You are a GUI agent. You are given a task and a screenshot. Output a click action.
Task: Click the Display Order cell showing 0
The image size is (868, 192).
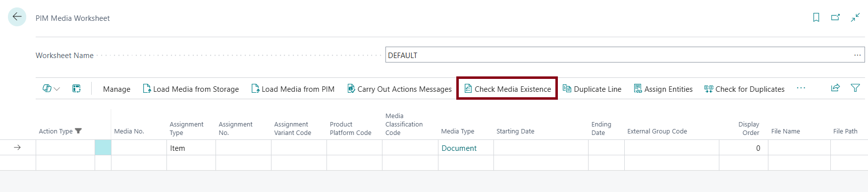(x=744, y=148)
